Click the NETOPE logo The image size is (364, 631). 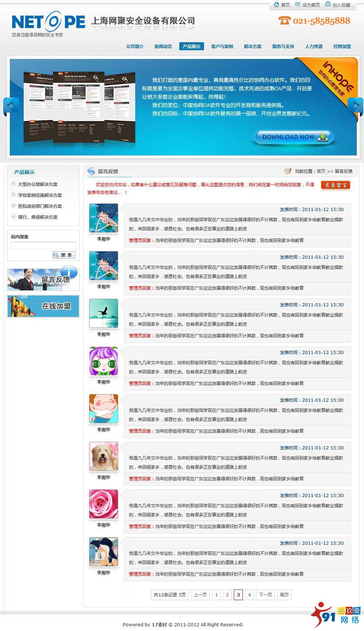[48, 22]
